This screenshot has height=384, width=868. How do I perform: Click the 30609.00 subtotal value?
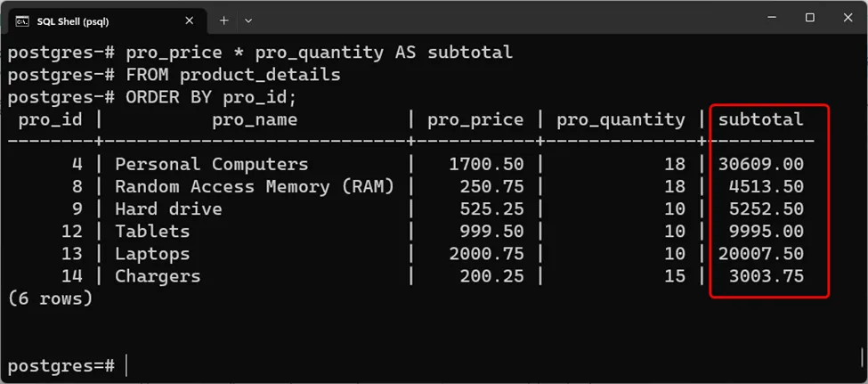click(x=760, y=164)
